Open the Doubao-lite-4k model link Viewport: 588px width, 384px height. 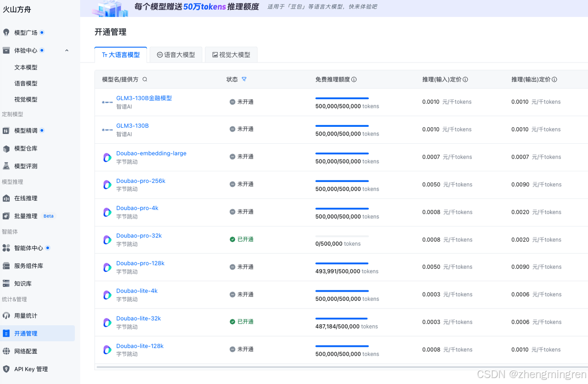point(137,291)
